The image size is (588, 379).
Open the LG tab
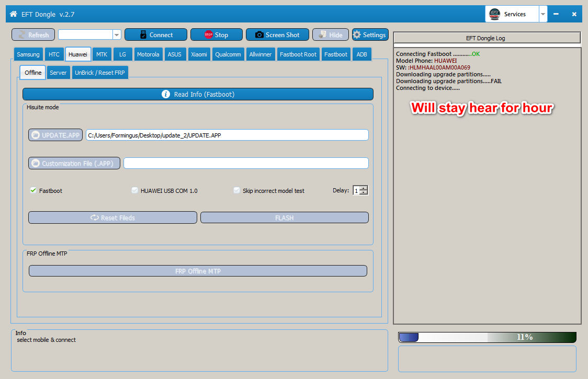click(x=122, y=54)
